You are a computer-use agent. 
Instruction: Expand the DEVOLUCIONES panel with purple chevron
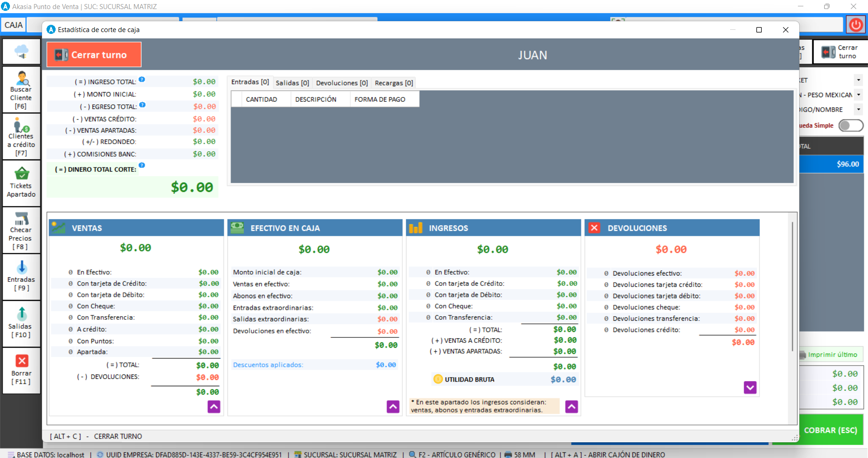pos(750,388)
